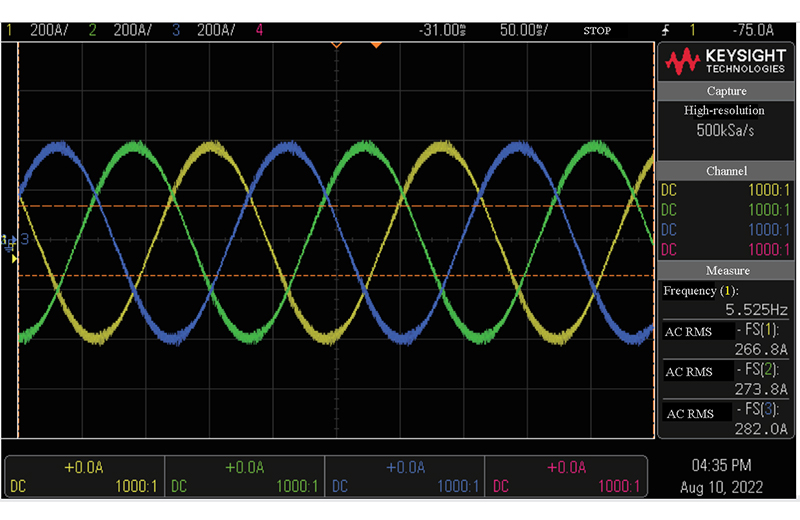800x520 pixels.
Task: Click the pink channel 4 indicator
Action: pos(260,31)
